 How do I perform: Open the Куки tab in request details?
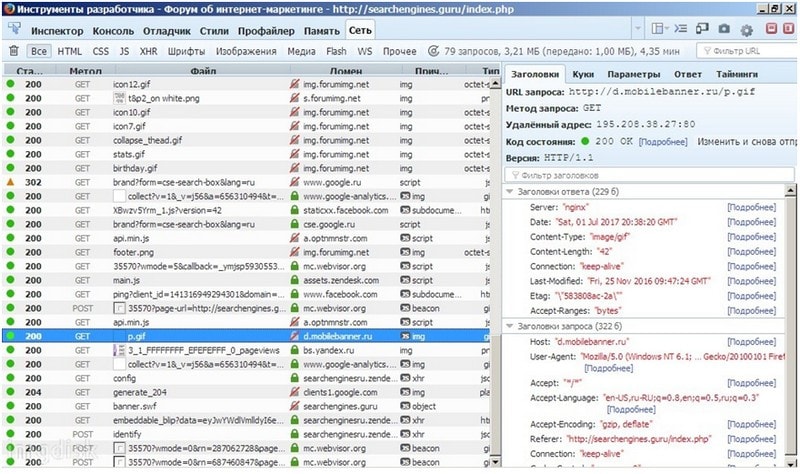(584, 74)
